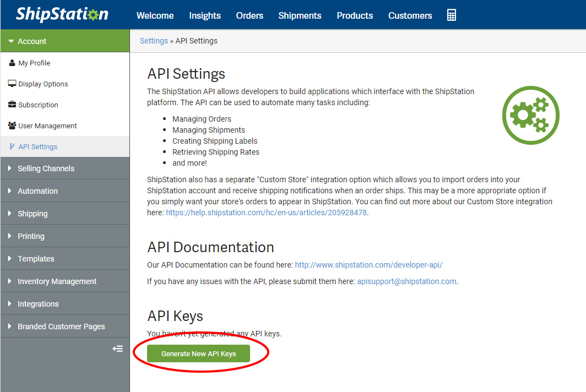Expand the Templates section

[65, 259]
